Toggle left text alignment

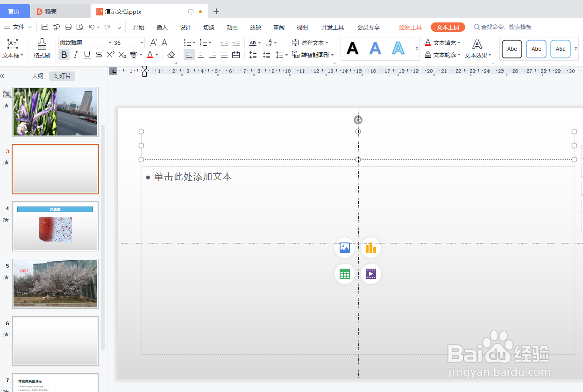(189, 55)
